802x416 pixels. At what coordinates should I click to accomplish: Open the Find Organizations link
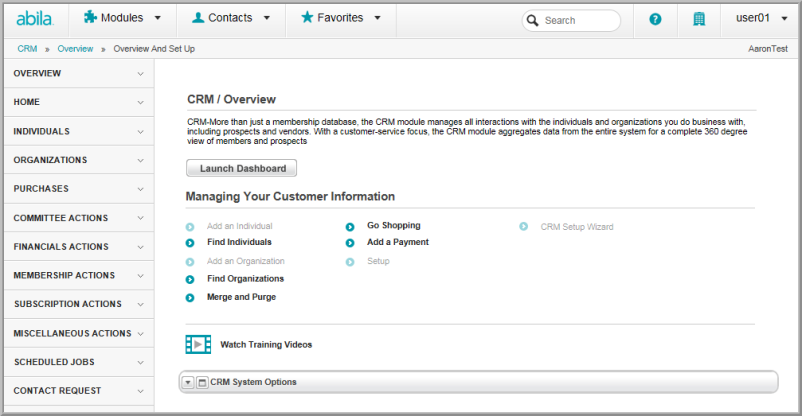click(x=246, y=279)
